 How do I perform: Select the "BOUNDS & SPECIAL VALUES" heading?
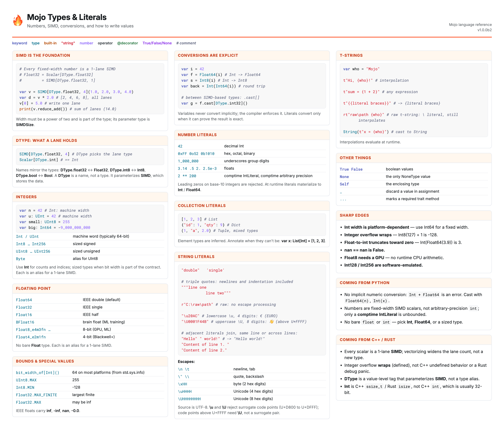[x=45, y=361]
